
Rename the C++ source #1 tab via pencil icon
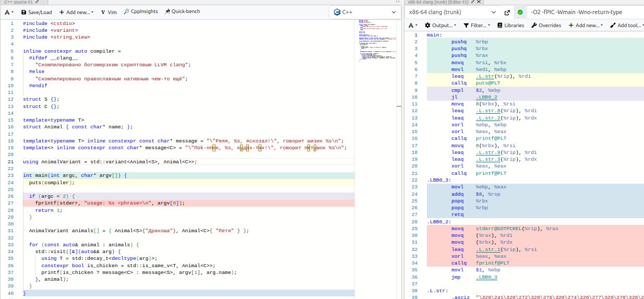point(38,2)
